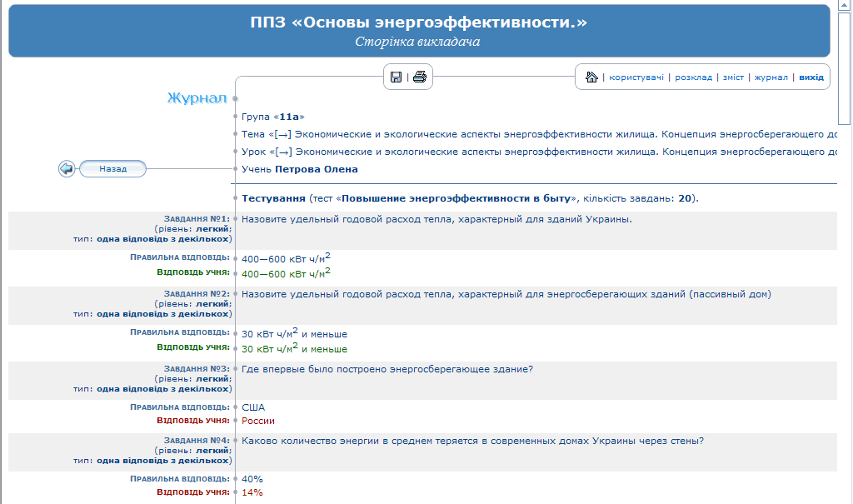Screen dimensions: 853x504
Task: Open the "розклад" menu link
Action: [694, 77]
